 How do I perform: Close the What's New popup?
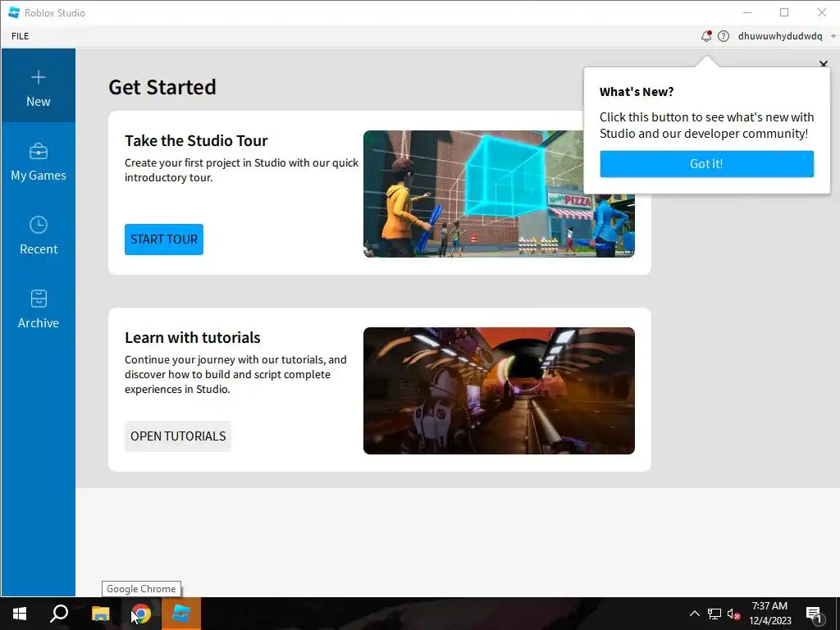(824, 64)
